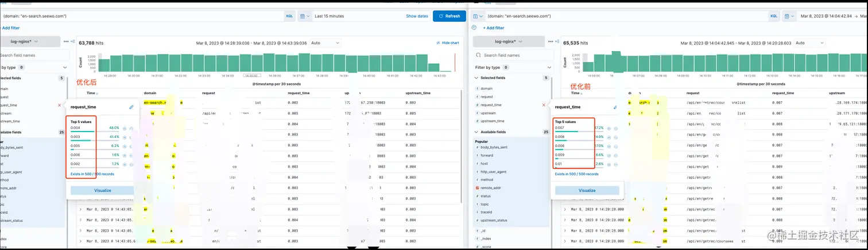Remove request_time field with red X in left window
The height and width of the screenshot is (250, 868).
point(60,105)
